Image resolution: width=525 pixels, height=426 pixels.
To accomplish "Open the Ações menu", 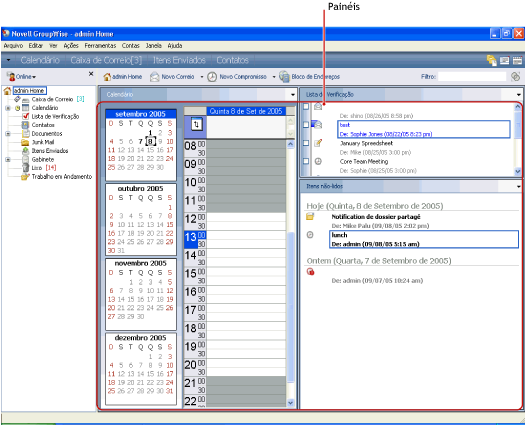I will coord(71,46).
